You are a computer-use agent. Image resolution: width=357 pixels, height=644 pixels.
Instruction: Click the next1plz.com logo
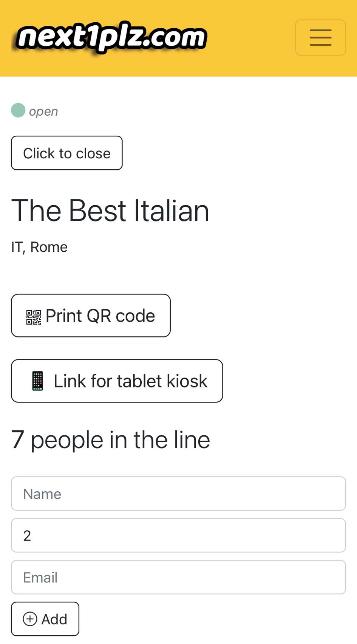pos(111,38)
